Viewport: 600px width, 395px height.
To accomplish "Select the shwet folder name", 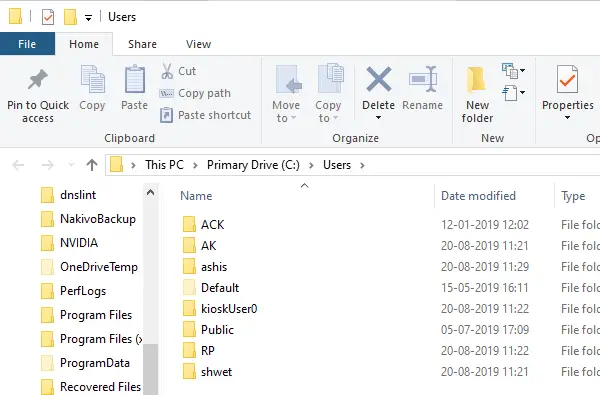I will (216, 372).
